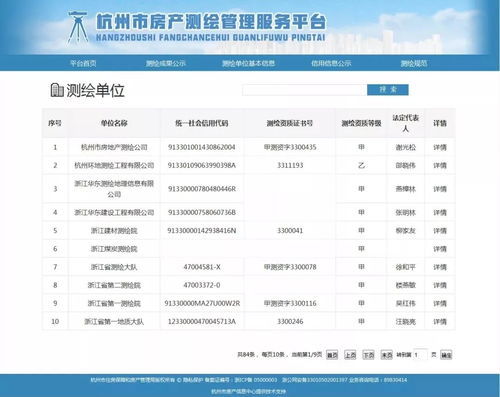Click credit code 91330000MA27U00W2R
Viewport: 500px width, 397px height.
click(202, 303)
